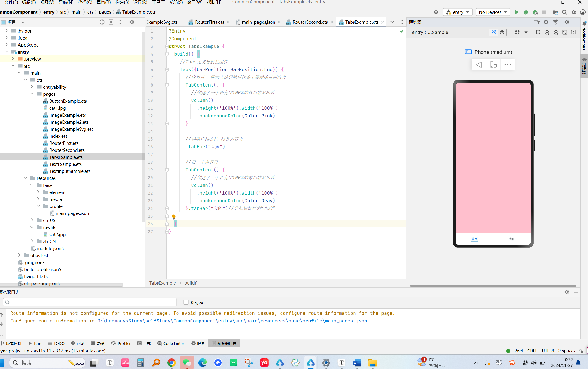Rotate the preview device orientation
Image resolution: width=588 pixels, height=369 pixels.
pos(493,65)
